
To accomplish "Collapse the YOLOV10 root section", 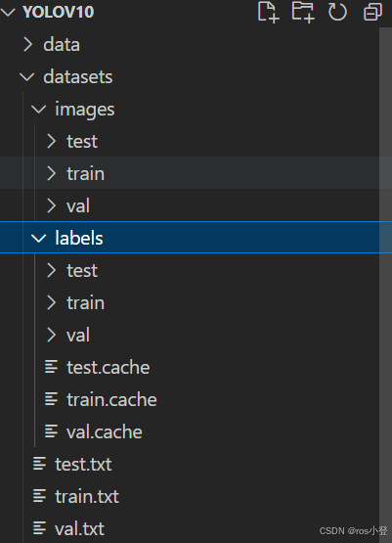I will pyautogui.click(x=8, y=12).
